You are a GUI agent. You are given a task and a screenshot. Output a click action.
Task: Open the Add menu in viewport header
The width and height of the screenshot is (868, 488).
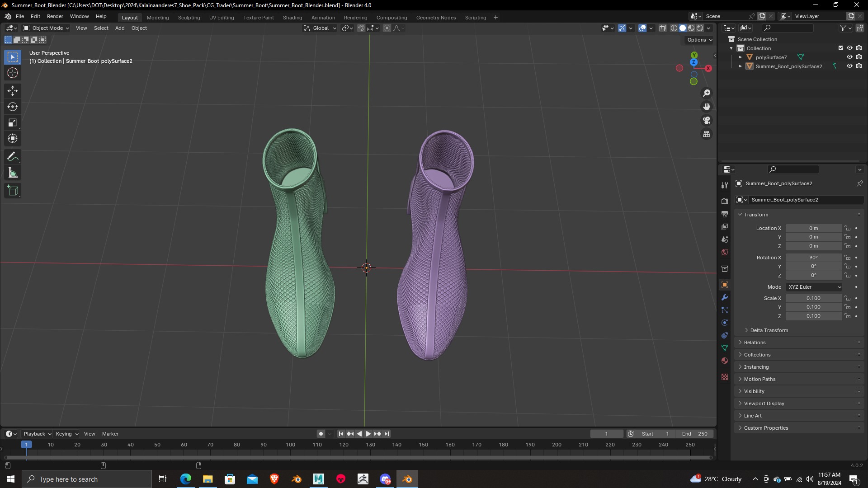point(120,28)
